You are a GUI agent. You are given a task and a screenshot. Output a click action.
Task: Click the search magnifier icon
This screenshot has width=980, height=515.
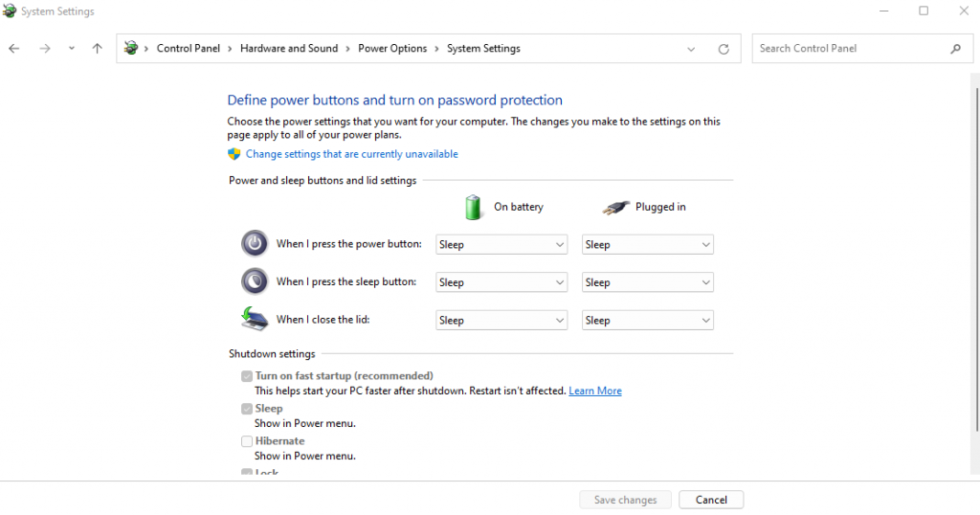tap(955, 49)
